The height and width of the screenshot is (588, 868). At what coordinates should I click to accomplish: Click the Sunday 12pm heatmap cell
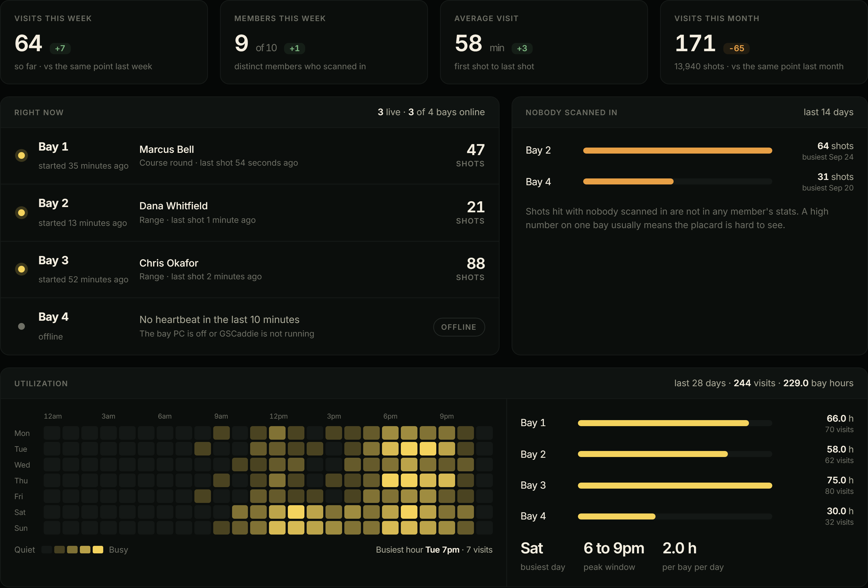coord(277,528)
